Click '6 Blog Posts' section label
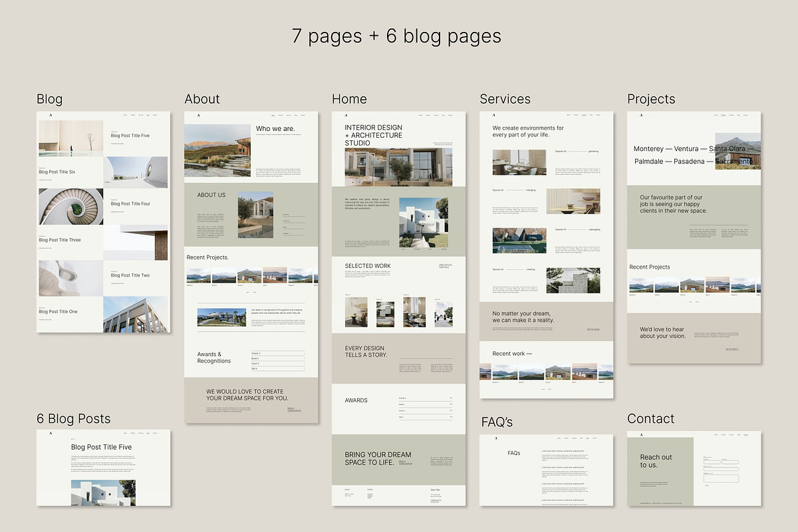The image size is (798, 532). [73, 418]
